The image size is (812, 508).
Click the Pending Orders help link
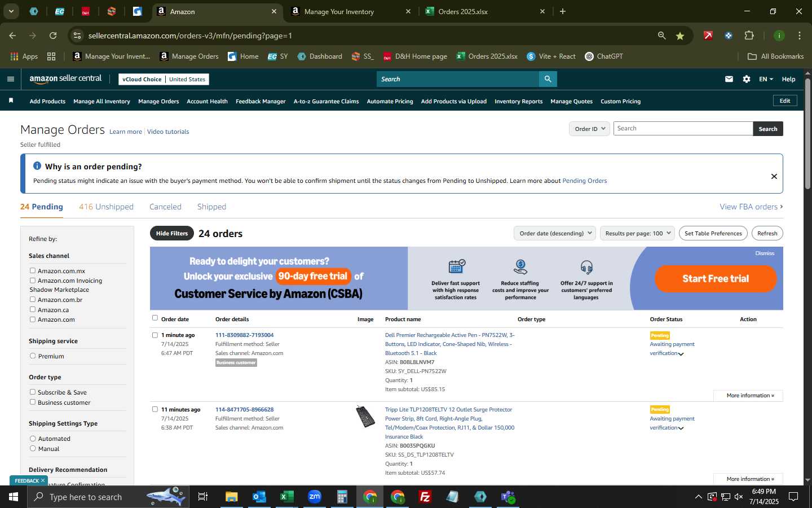[x=585, y=181]
